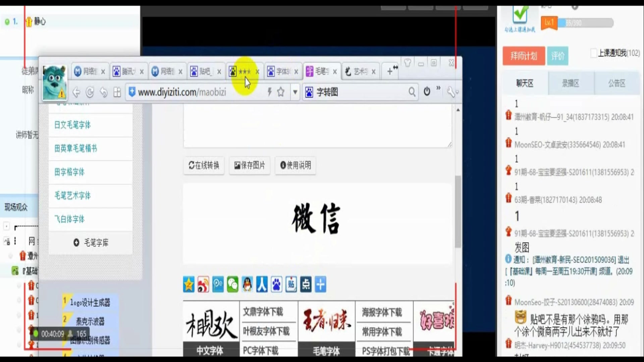Switch to the first 网络 browser tab

90,71
